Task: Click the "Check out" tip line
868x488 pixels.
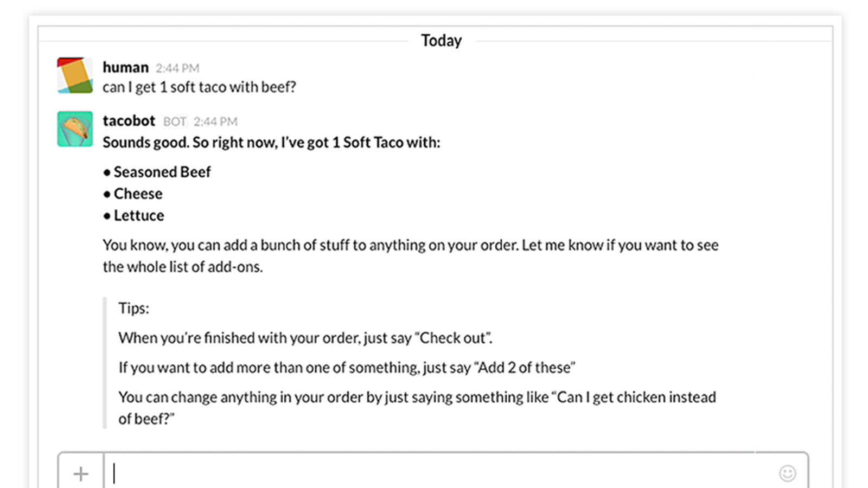Action: (305, 338)
